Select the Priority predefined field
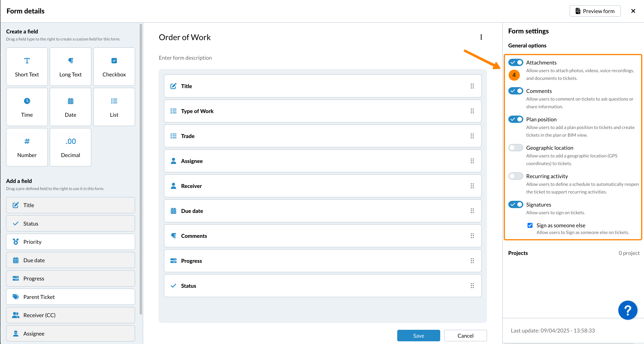This screenshot has width=644, height=344. pyautogui.click(x=70, y=242)
